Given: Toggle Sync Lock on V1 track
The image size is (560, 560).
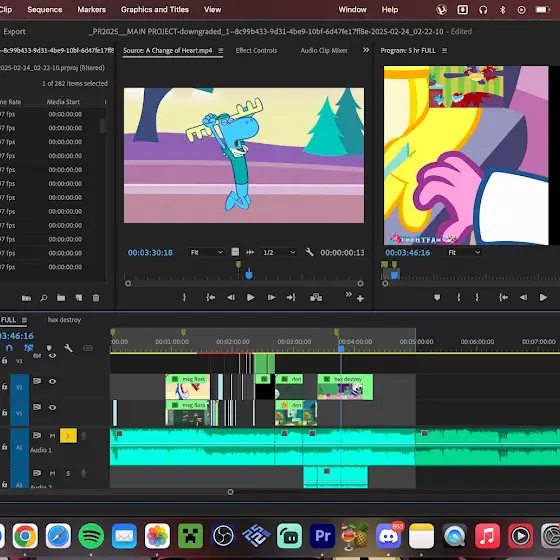Looking at the screenshot, I should pos(37,407).
